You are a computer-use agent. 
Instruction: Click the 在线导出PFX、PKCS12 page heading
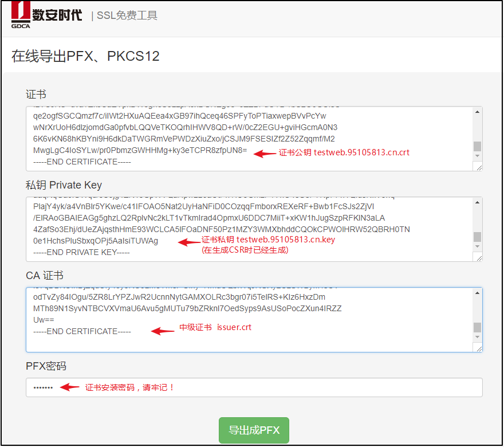point(85,56)
